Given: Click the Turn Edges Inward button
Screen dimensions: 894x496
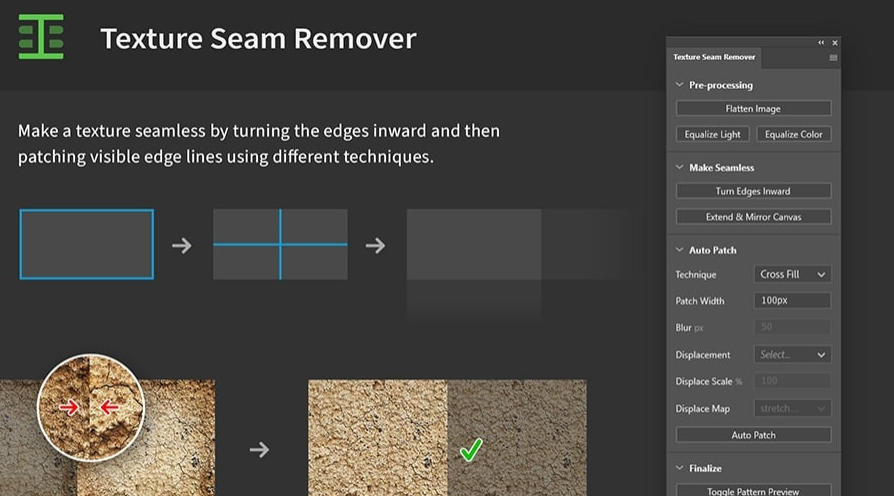Looking at the screenshot, I should click(x=753, y=191).
